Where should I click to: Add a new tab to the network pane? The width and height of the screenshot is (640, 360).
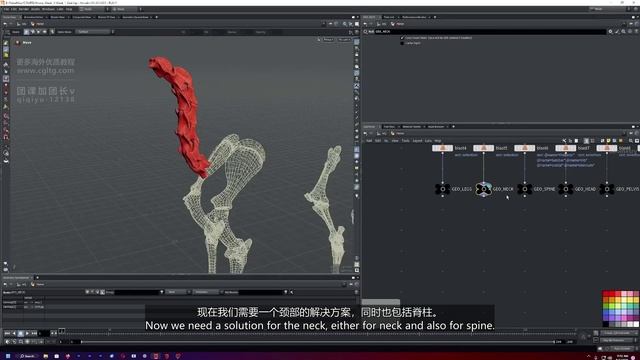coord(453,127)
